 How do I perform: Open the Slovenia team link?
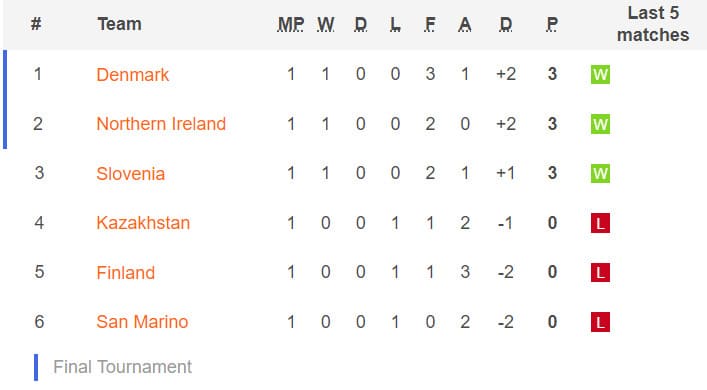coord(130,174)
